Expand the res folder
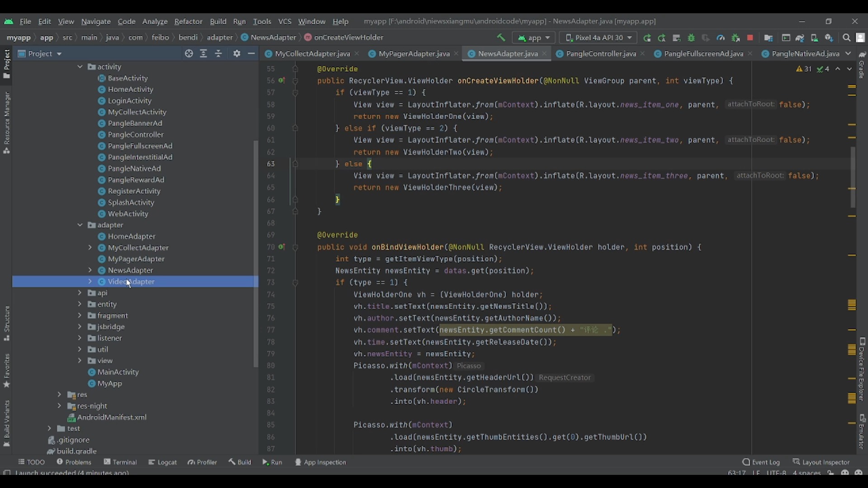This screenshot has height=488, width=868. tap(59, 394)
